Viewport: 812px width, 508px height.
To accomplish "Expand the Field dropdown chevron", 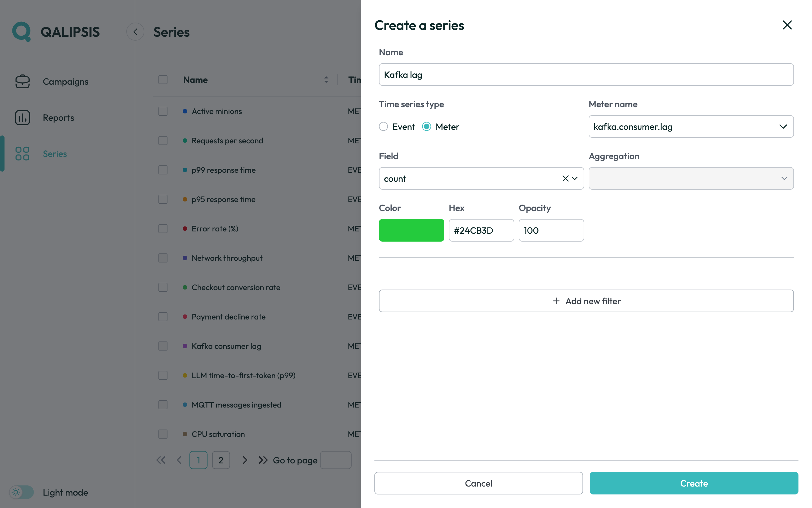I will coord(575,178).
